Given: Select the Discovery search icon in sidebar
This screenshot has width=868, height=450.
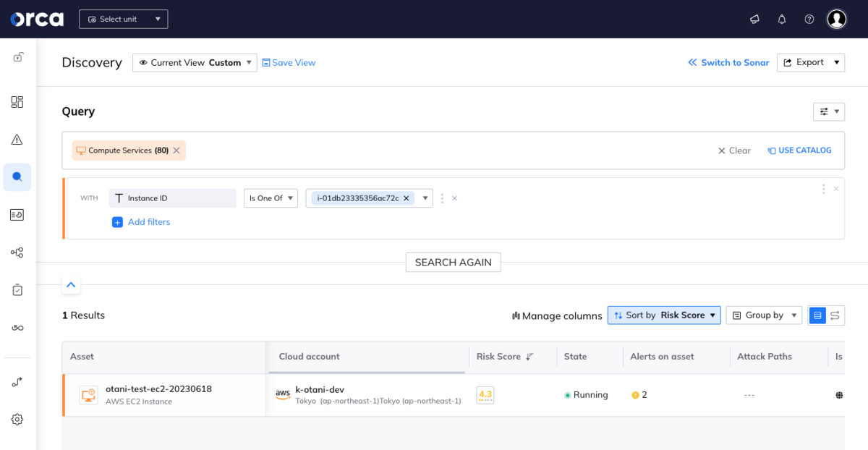Looking at the screenshot, I should [17, 177].
